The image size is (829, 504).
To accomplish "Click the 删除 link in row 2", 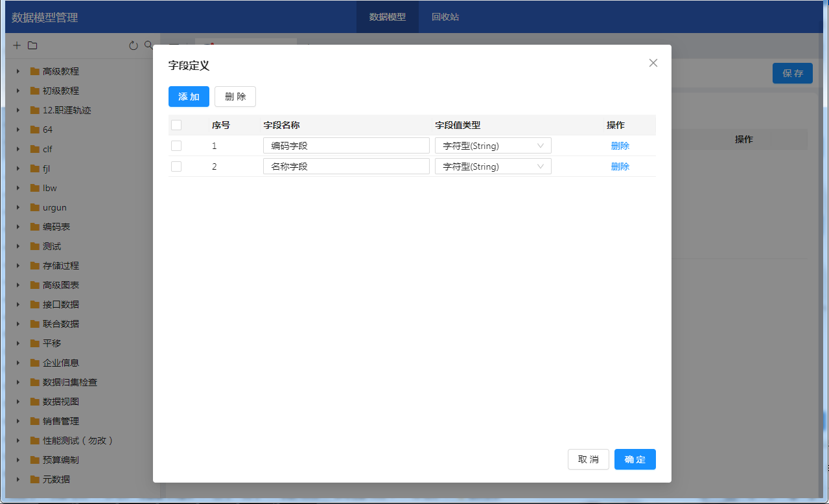I will tap(620, 166).
